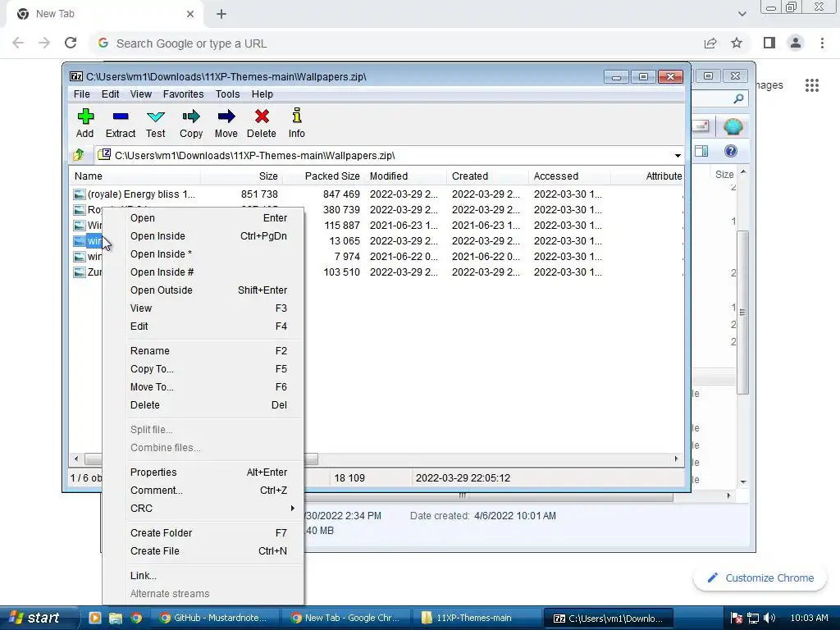Open the Tools menu

point(228,94)
